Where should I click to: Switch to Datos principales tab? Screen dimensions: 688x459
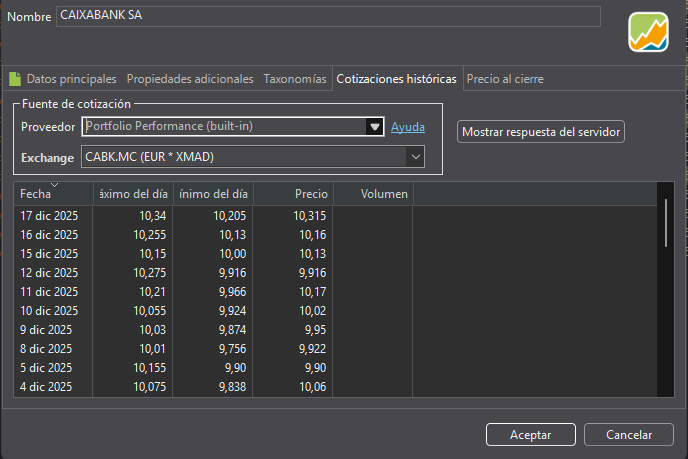[x=71, y=79]
